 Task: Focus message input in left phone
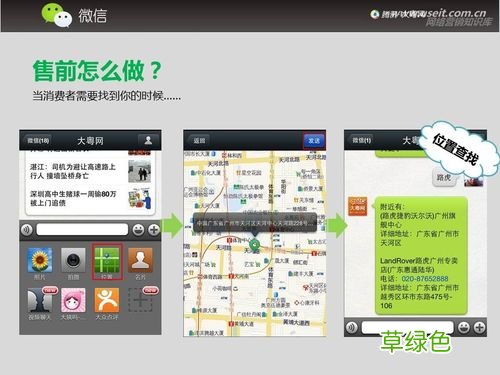[x=82, y=229]
